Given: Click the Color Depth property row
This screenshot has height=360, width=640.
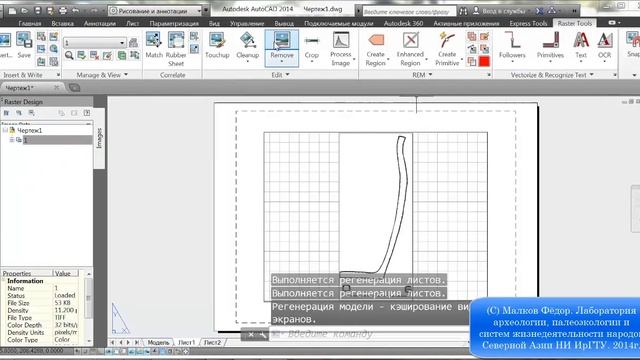Looking at the screenshot, I should (x=41, y=325).
